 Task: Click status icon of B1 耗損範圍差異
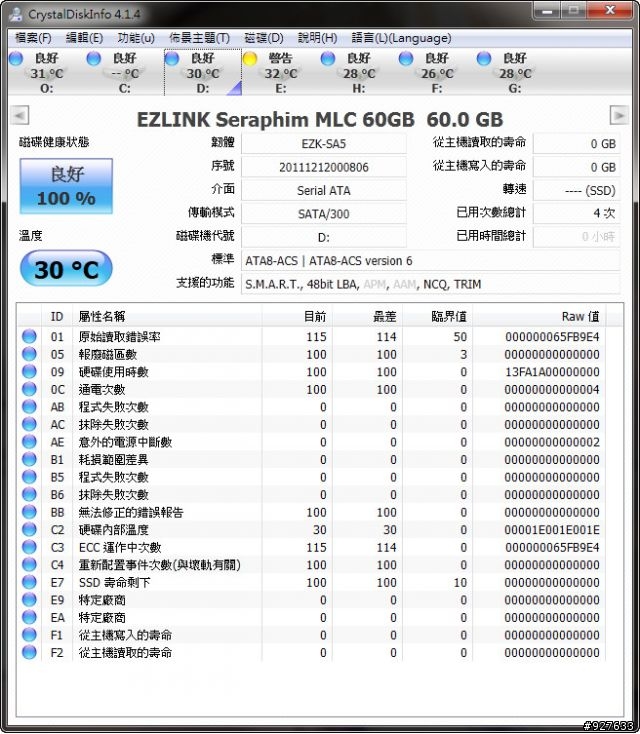(x=29, y=459)
